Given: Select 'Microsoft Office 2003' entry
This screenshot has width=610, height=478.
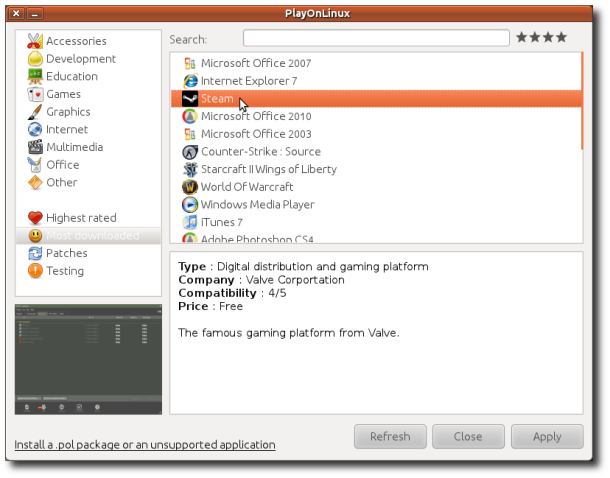Looking at the screenshot, I should [256, 134].
